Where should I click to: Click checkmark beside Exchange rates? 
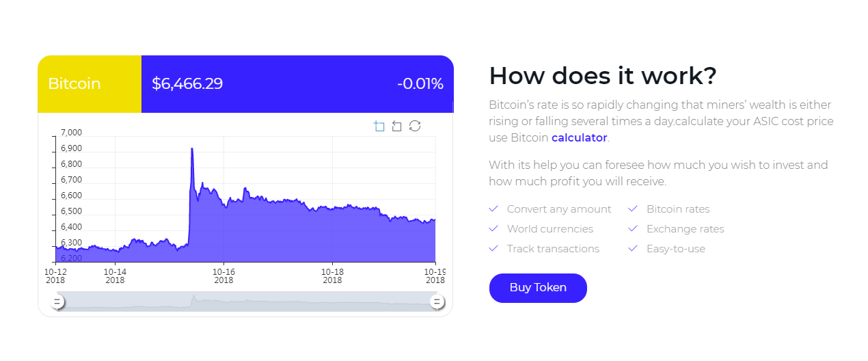tap(633, 228)
